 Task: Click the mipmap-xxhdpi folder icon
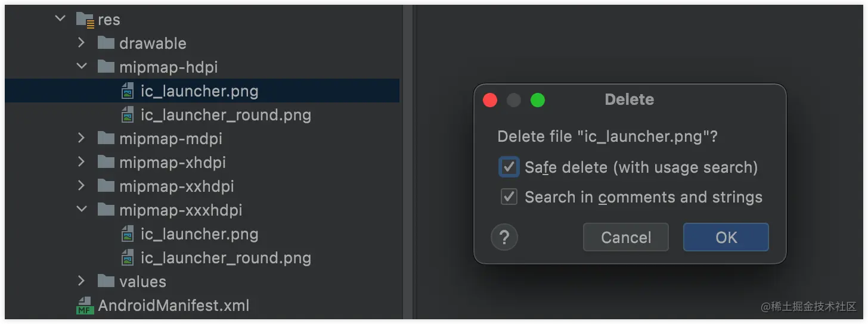pyautogui.click(x=106, y=186)
